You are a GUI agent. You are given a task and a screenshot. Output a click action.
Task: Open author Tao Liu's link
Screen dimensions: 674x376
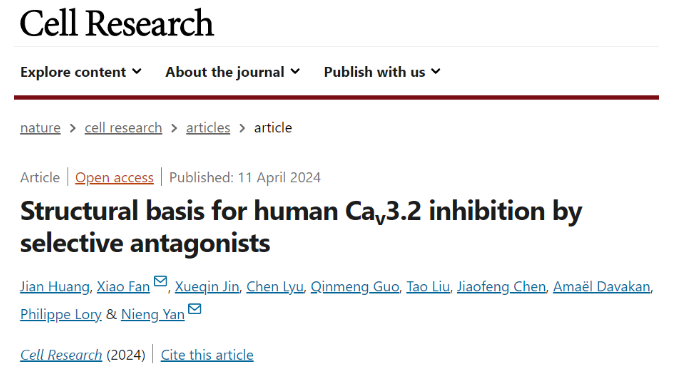pos(428,287)
